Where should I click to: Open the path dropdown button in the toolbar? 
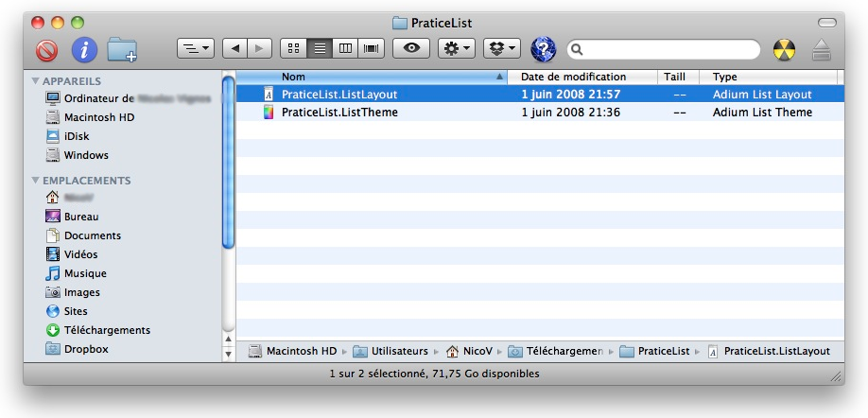(195, 47)
